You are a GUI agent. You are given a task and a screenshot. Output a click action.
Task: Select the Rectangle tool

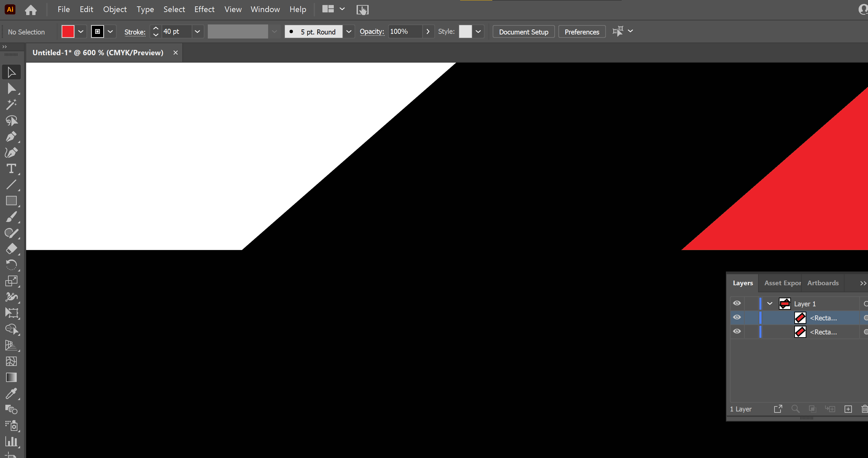point(11,201)
